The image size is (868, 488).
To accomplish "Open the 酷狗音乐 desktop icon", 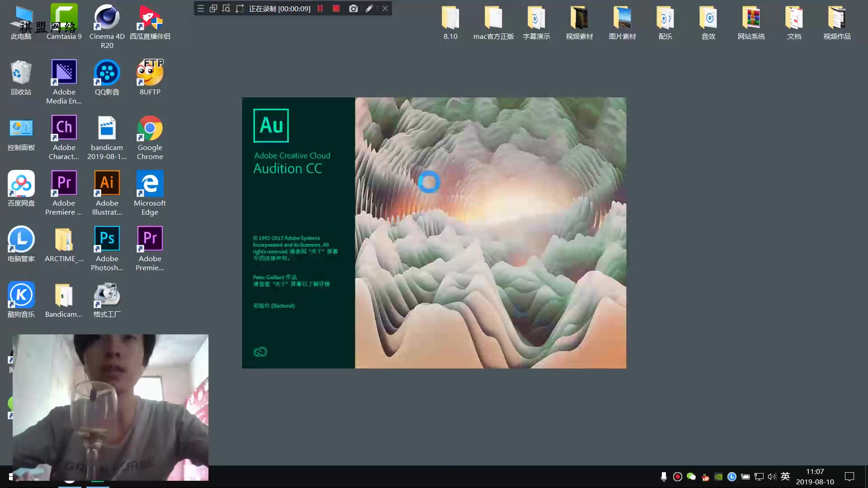I will click(x=21, y=300).
